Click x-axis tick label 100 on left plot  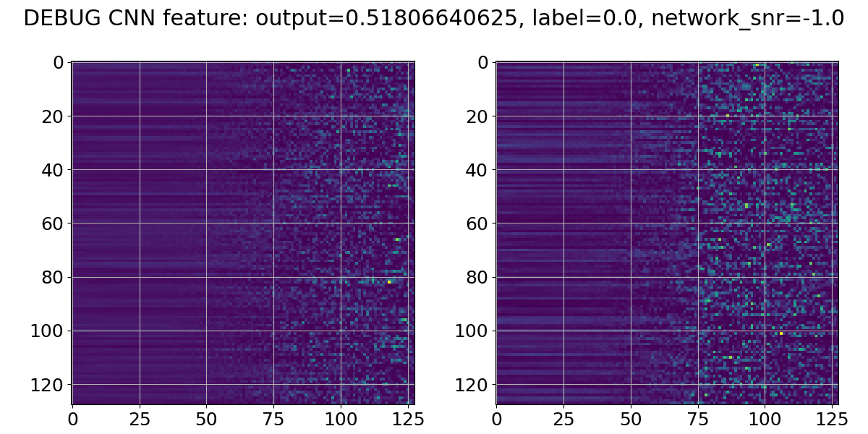point(341,418)
